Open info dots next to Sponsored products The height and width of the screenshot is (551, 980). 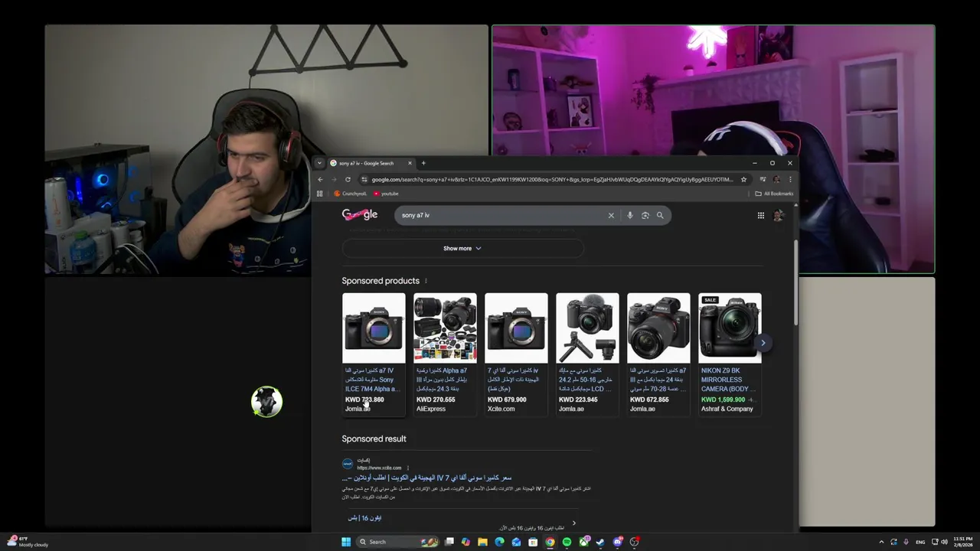pos(426,281)
